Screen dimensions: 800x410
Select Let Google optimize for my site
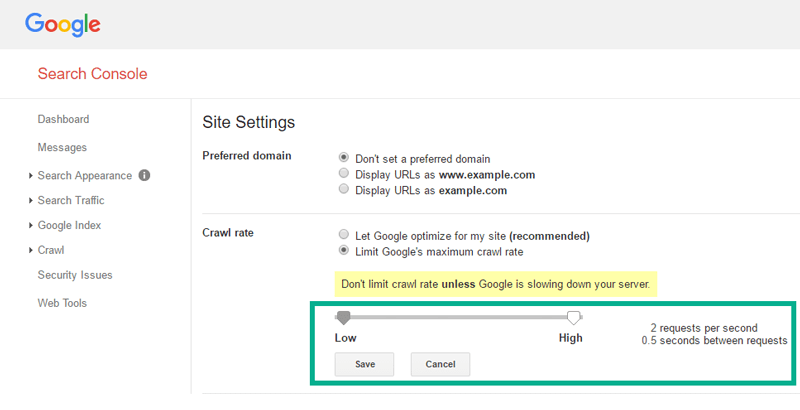[x=344, y=235]
